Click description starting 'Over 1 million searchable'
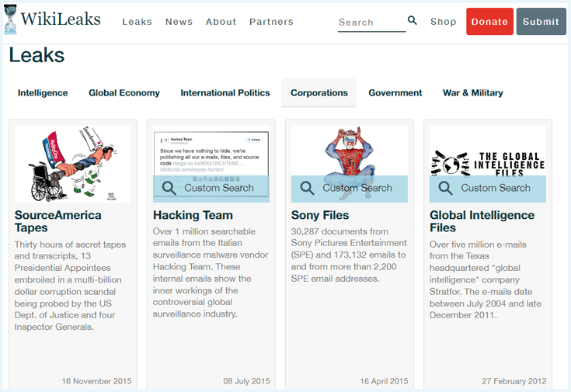 coord(211,272)
